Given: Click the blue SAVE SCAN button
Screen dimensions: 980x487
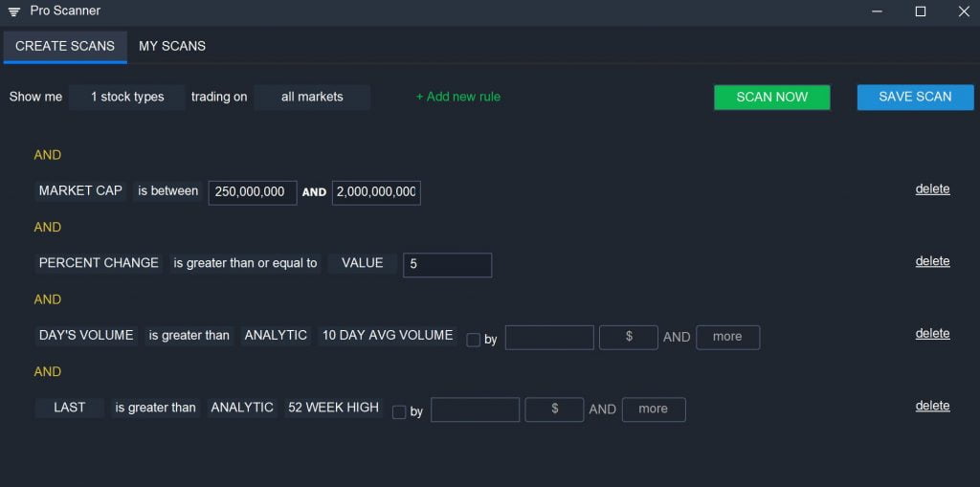Looking at the screenshot, I should pos(915,97).
